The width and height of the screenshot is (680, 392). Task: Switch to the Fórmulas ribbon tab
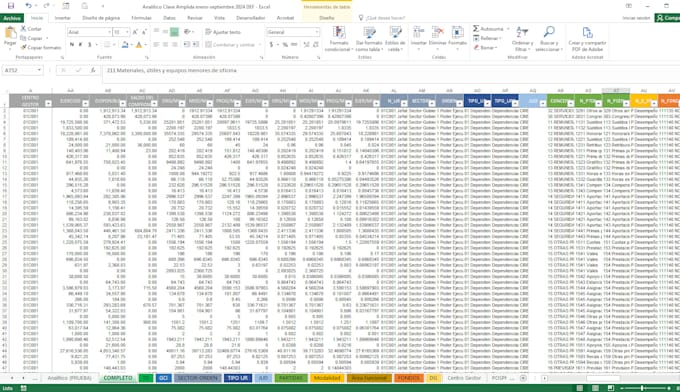141,18
